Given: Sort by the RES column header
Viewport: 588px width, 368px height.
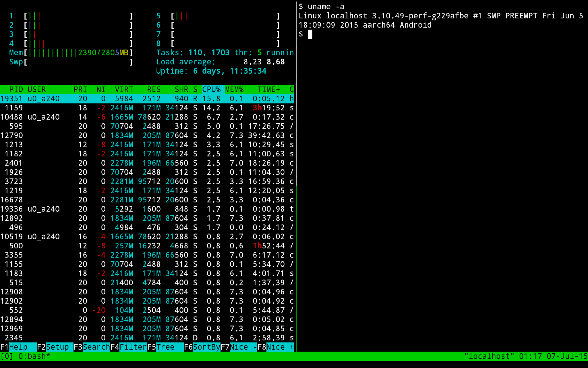Looking at the screenshot, I should pos(154,89).
